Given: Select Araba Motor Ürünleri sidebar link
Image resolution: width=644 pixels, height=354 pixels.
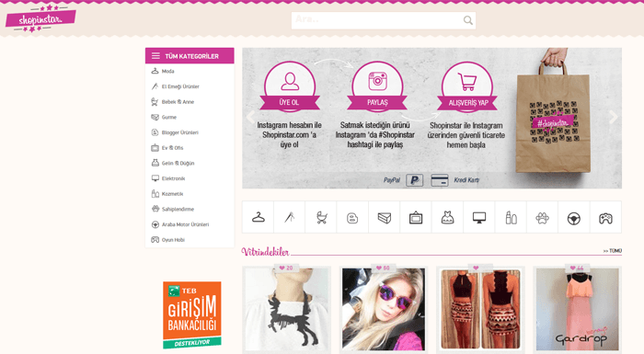Looking at the screenshot, I should tap(180, 224).
